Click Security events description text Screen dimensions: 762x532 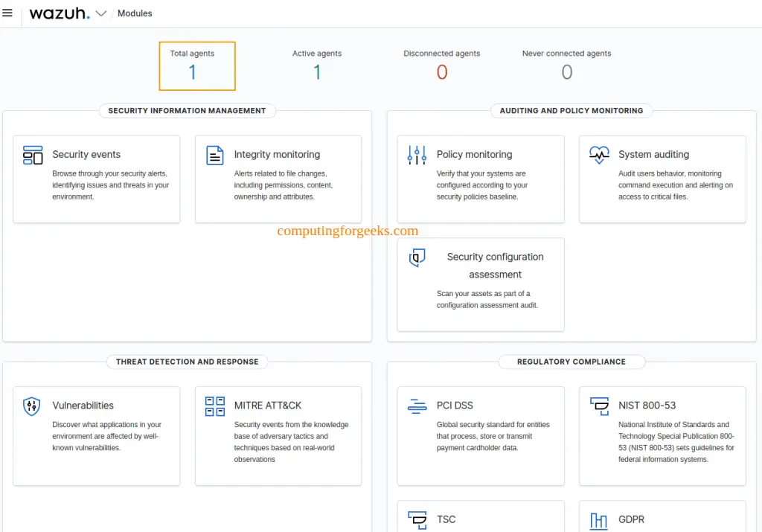111,185
